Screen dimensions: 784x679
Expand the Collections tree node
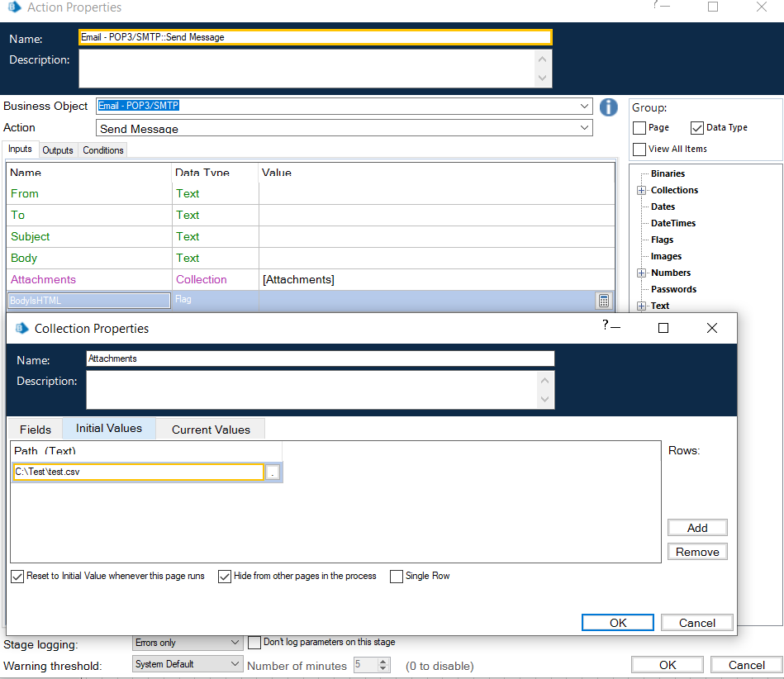click(641, 190)
